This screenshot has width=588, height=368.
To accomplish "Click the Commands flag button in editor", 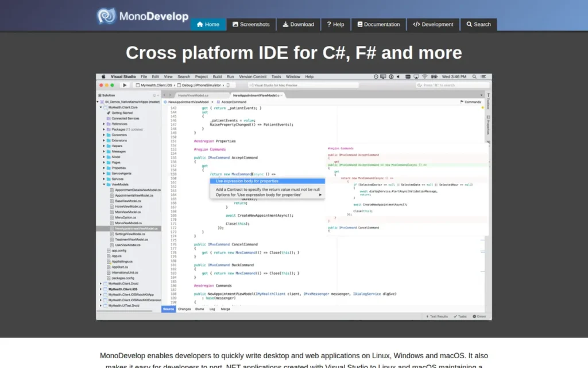I will tap(470, 102).
